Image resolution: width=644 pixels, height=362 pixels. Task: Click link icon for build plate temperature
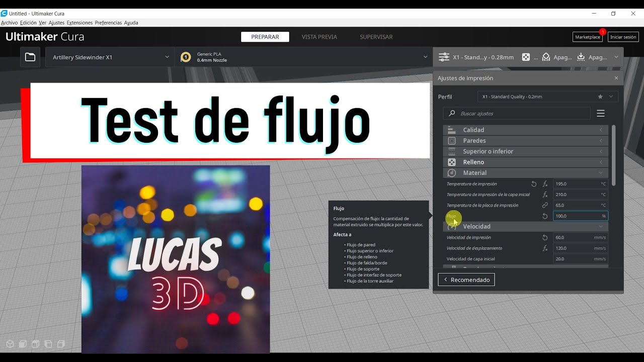point(545,205)
